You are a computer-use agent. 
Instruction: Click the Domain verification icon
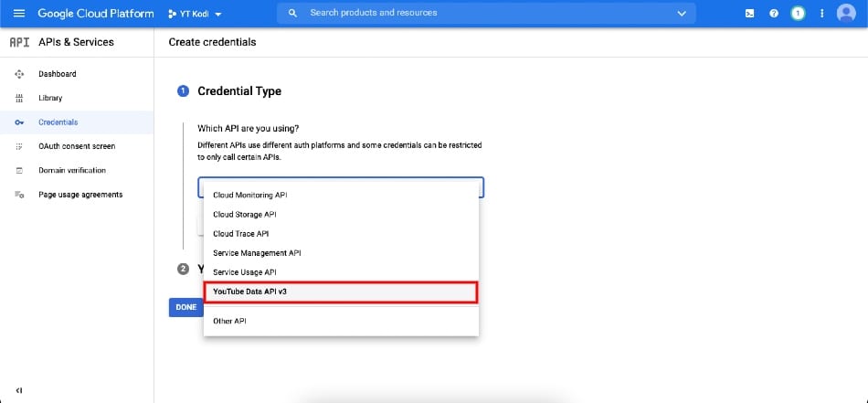pyautogui.click(x=19, y=171)
